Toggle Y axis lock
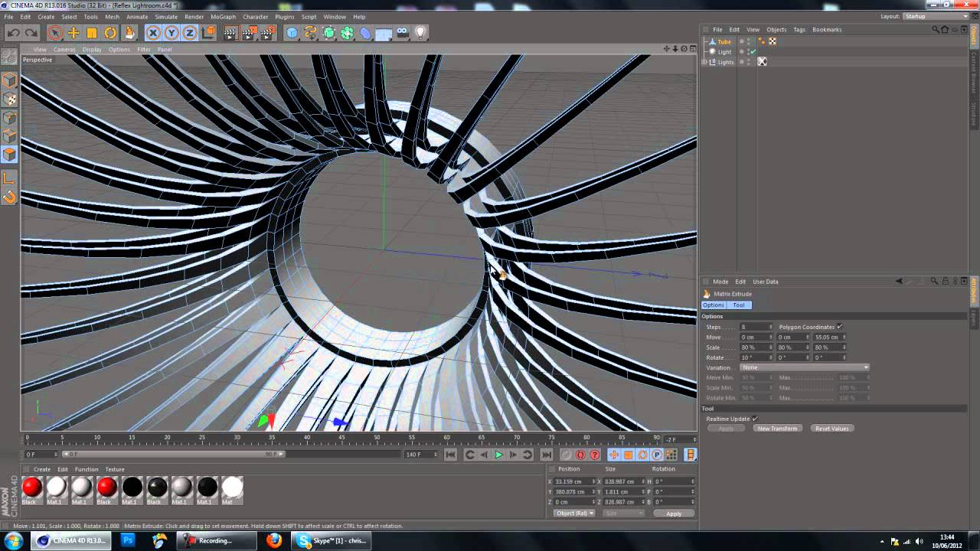This screenshot has height=551, width=980. (x=171, y=33)
